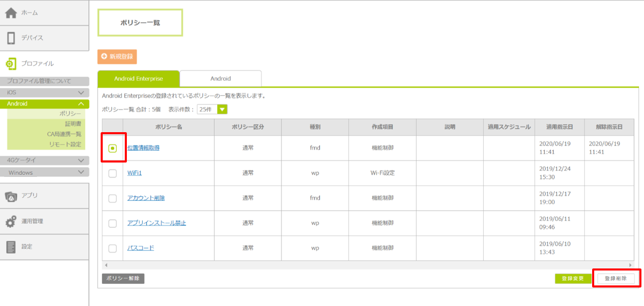Select the Android Enterprise tab
The height and width of the screenshot is (306, 644).
(138, 79)
